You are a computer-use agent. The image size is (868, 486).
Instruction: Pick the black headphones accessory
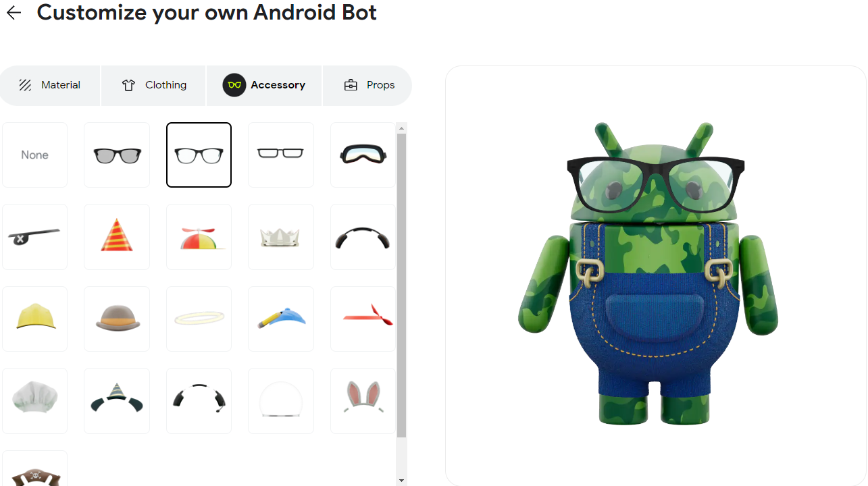363,237
